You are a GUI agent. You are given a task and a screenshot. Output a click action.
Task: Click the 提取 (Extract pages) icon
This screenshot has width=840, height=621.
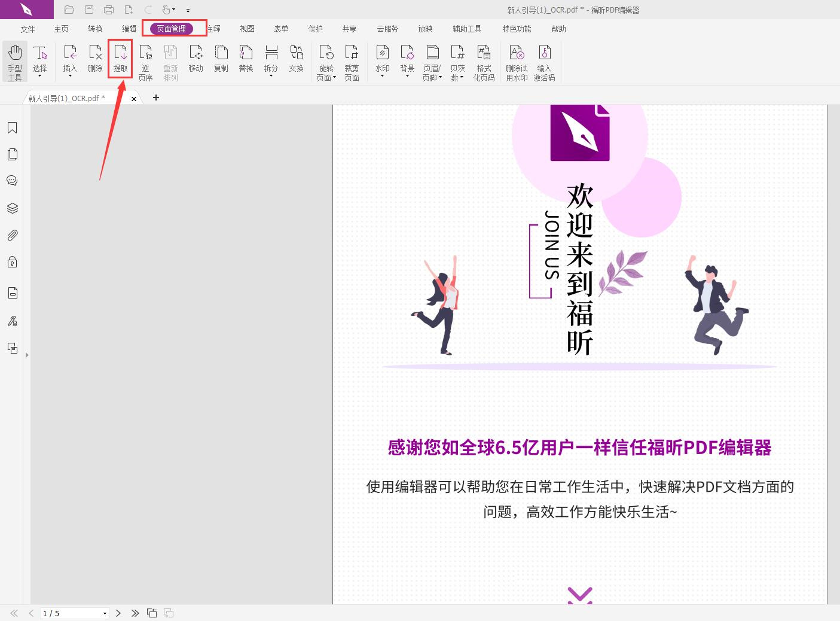point(120,58)
